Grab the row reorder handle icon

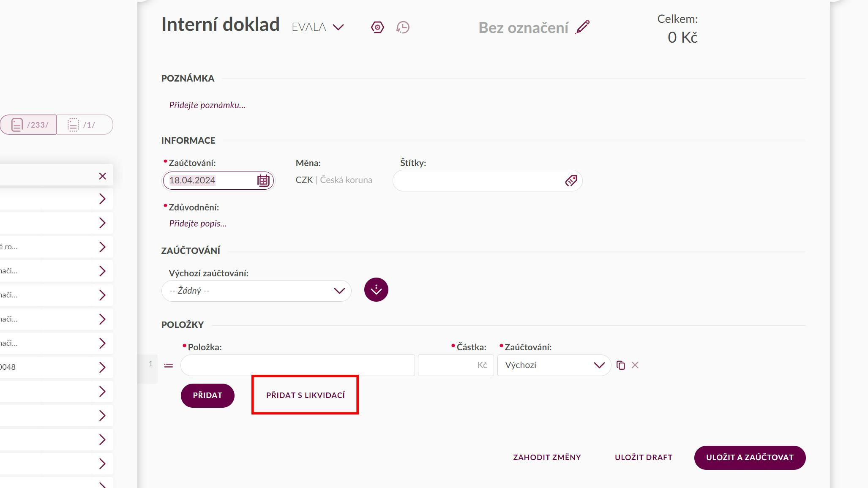coord(168,365)
